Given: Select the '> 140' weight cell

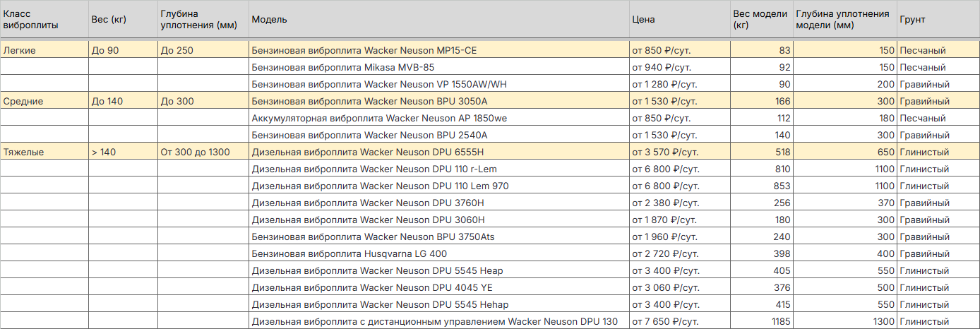Looking at the screenshot, I should click(x=123, y=152).
